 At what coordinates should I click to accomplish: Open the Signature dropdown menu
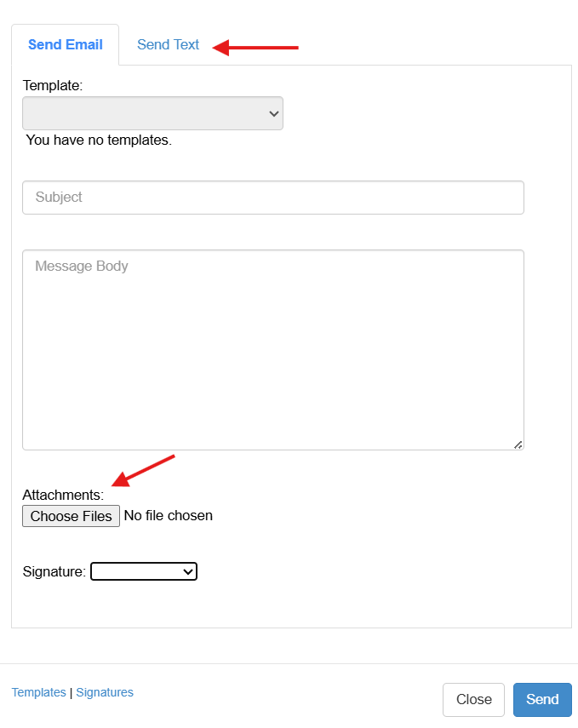(143, 571)
